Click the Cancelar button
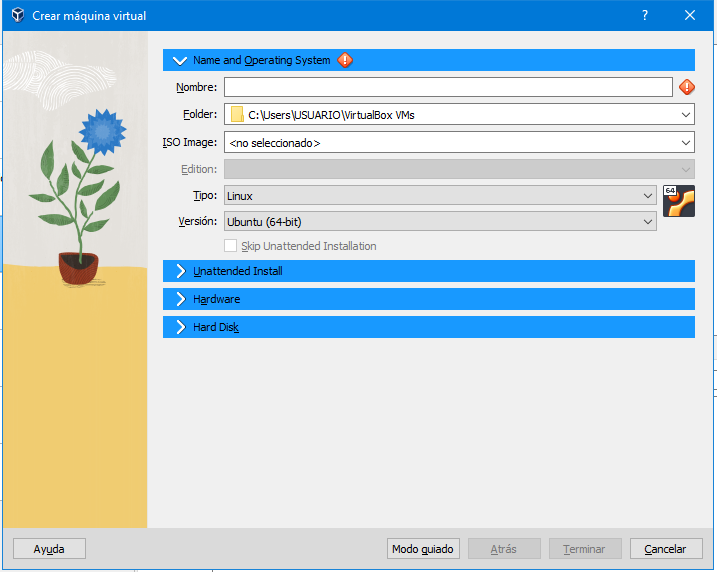Screen dimensions: 717x572 (x=666, y=549)
